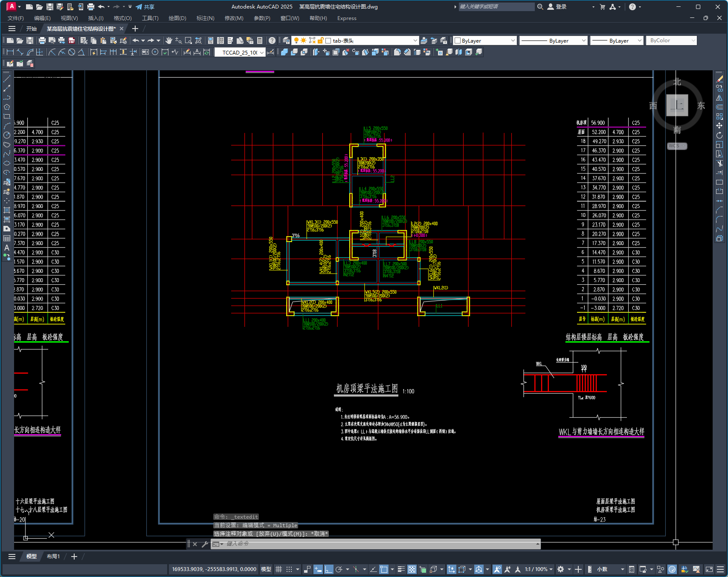The image size is (728, 577).
Task: Open the ByLayer lineweight dropdown
Action: click(639, 40)
